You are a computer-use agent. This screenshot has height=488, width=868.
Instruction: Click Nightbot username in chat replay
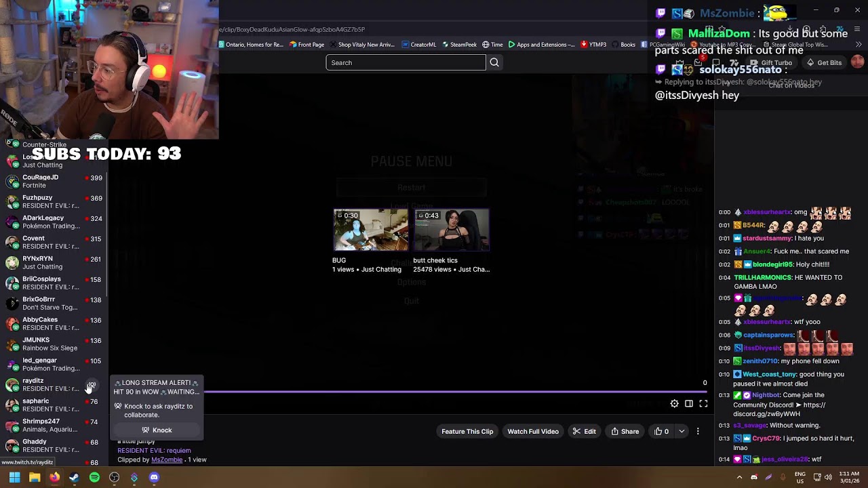pyautogui.click(x=766, y=395)
